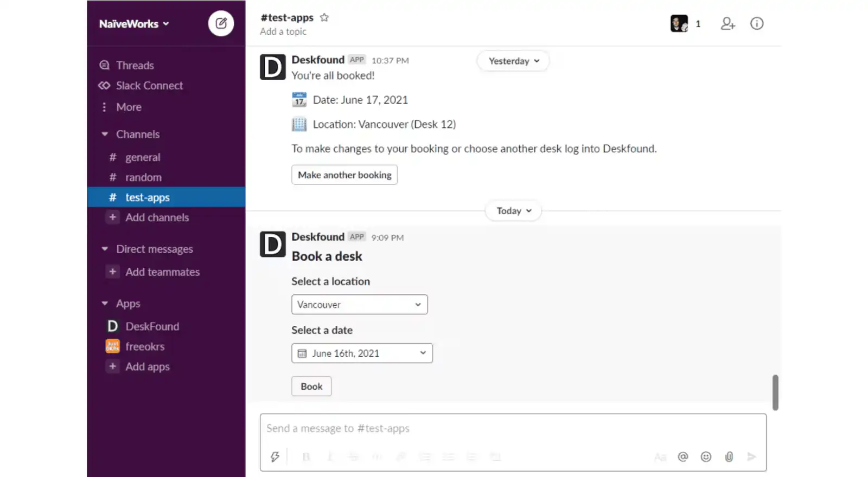Viewport: 868px width, 477px height.
Task: Select the test-apps channel
Action: tap(166, 197)
